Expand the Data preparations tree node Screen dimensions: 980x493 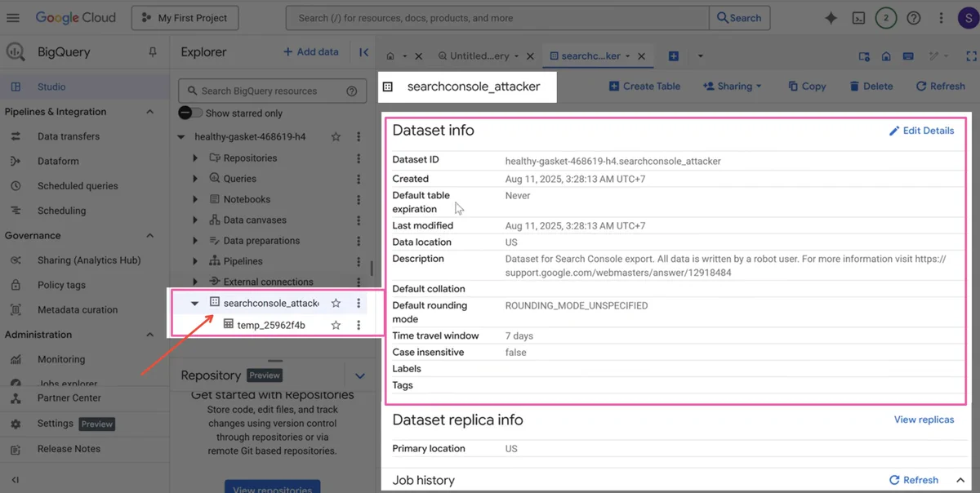coord(195,241)
